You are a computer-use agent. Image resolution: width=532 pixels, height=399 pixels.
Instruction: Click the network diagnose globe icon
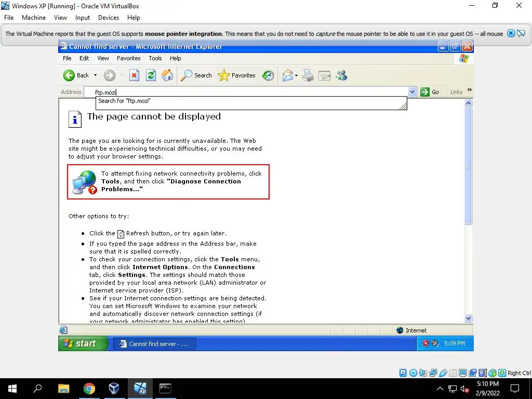click(85, 182)
